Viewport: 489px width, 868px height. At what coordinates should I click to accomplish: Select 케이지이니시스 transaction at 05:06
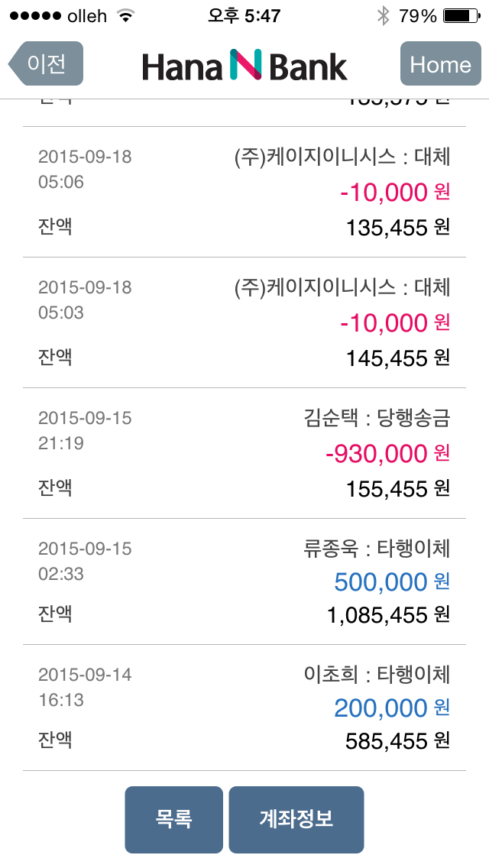(244, 192)
